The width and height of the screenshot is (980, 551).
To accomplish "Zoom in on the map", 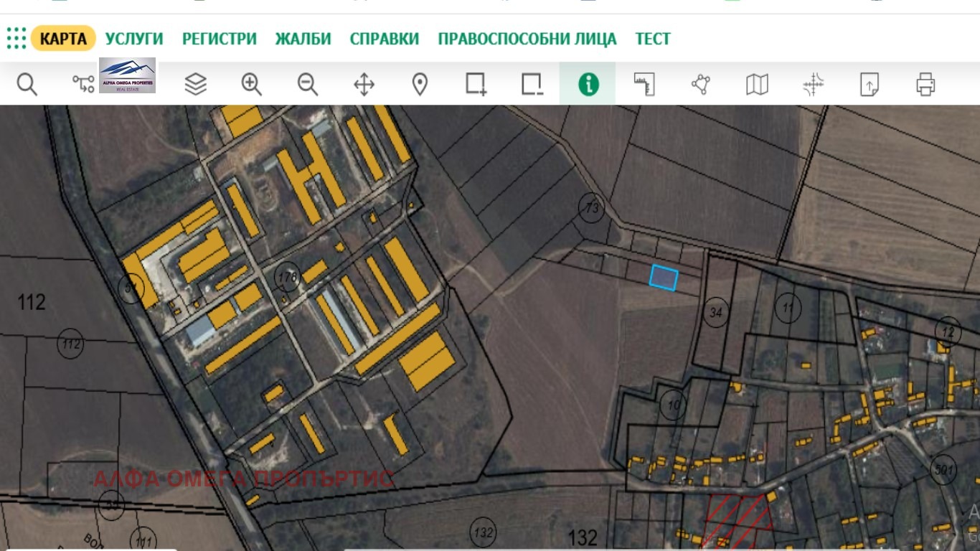I will pyautogui.click(x=251, y=85).
